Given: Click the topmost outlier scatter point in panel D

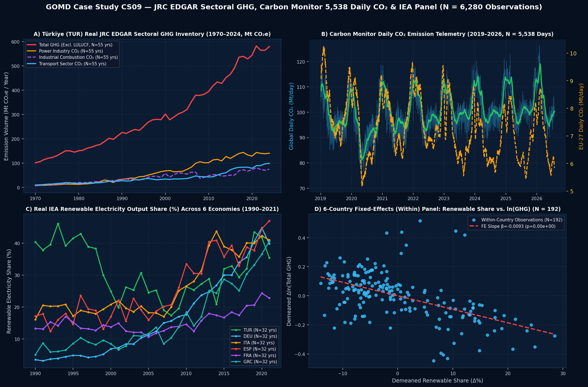Looking at the screenshot, I should (420, 221).
